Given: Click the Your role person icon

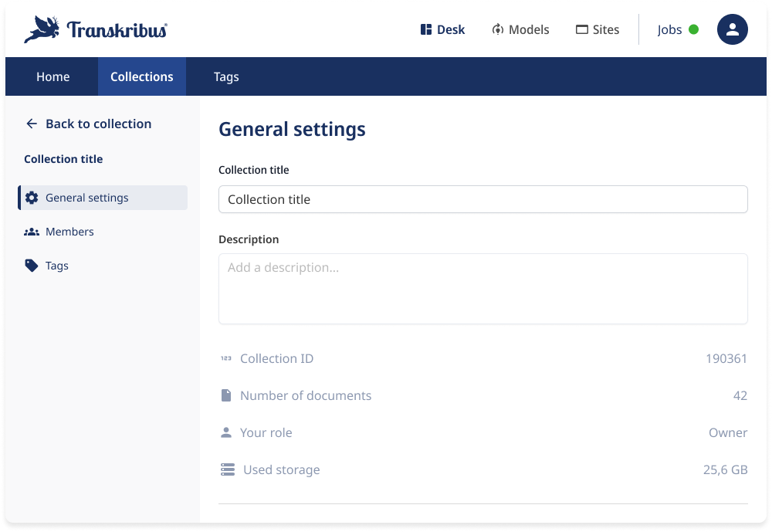Looking at the screenshot, I should (228, 432).
